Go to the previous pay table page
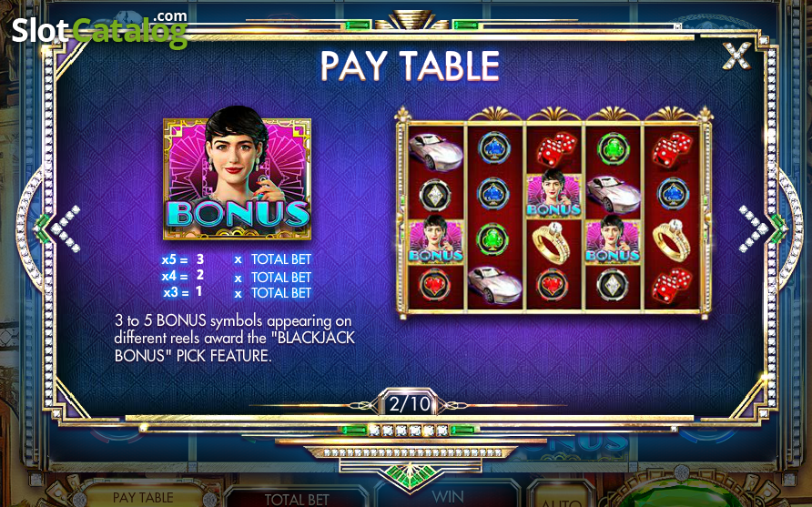Image resolution: width=812 pixels, height=507 pixels. (x=65, y=228)
